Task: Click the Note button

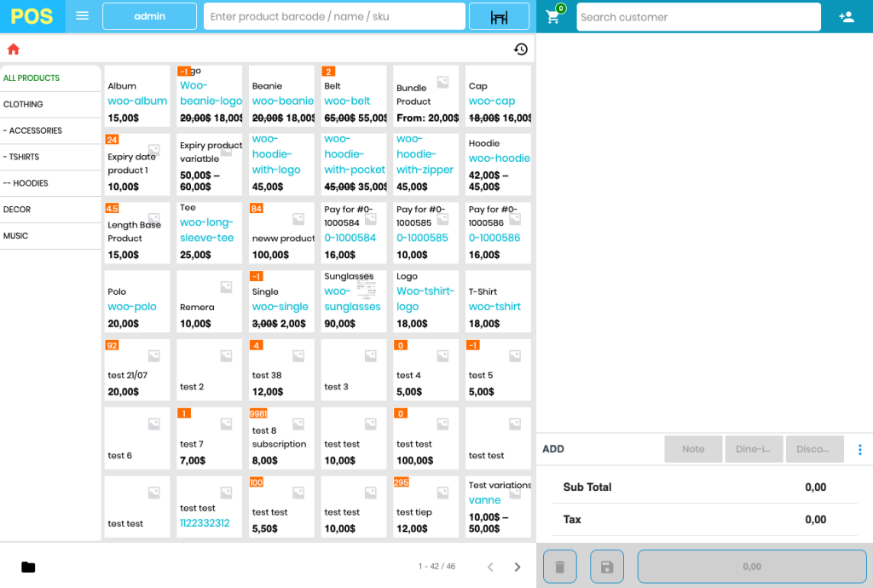Action: tap(692, 449)
